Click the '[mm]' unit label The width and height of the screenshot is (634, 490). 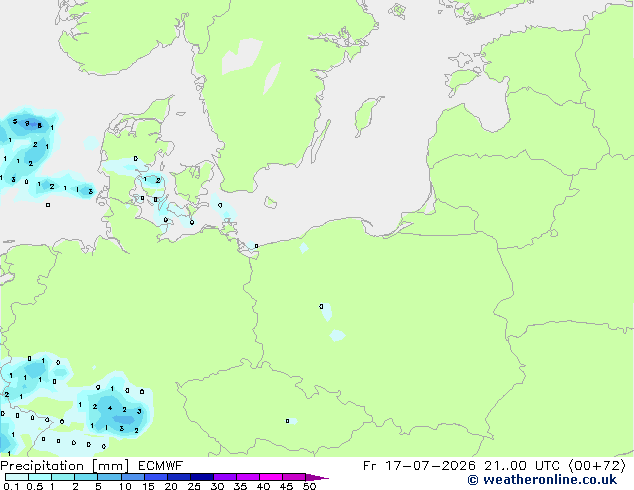click(x=110, y=466)
